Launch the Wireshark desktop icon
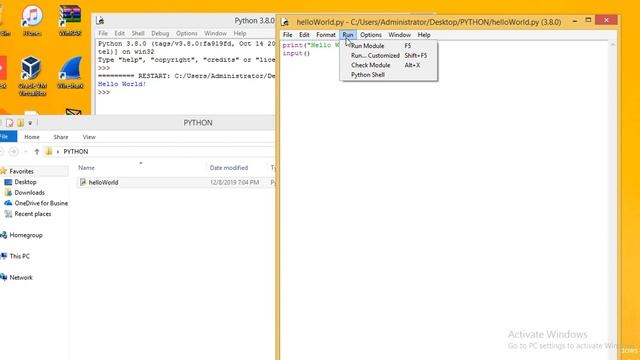The image size is (640, 360). click(70, 73)
